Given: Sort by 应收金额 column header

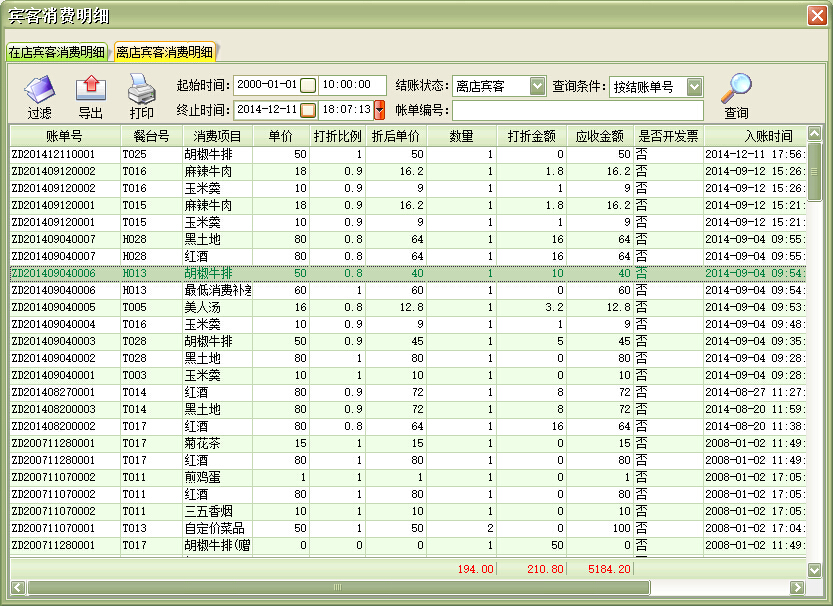Looking at the screenshot, I should tap(600, 136).
